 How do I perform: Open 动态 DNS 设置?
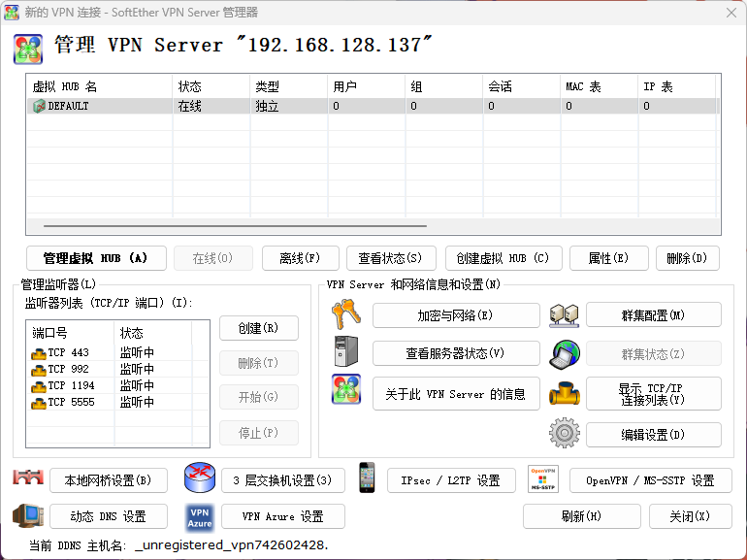[x=108, y=516]
